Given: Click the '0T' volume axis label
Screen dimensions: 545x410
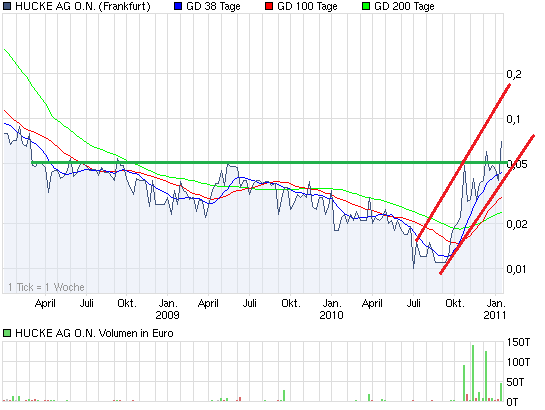Looking at the screenshot, I should 512,402.
